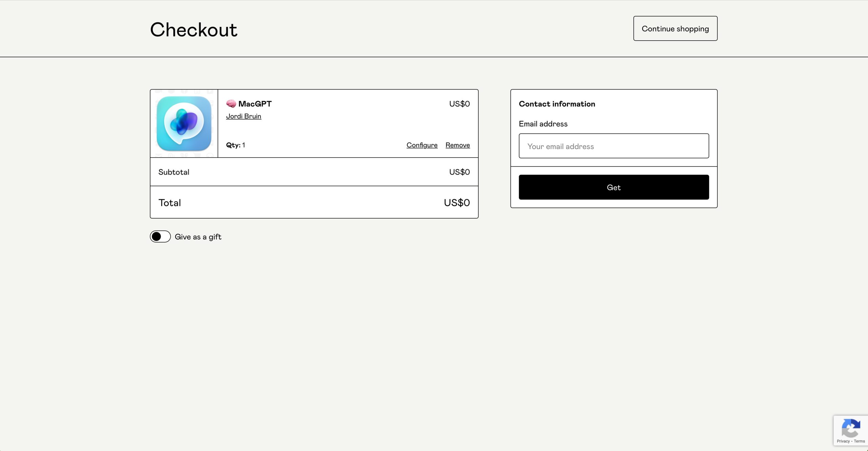Open the reCAPTCHA Terms link

click(x=859, y=441)
